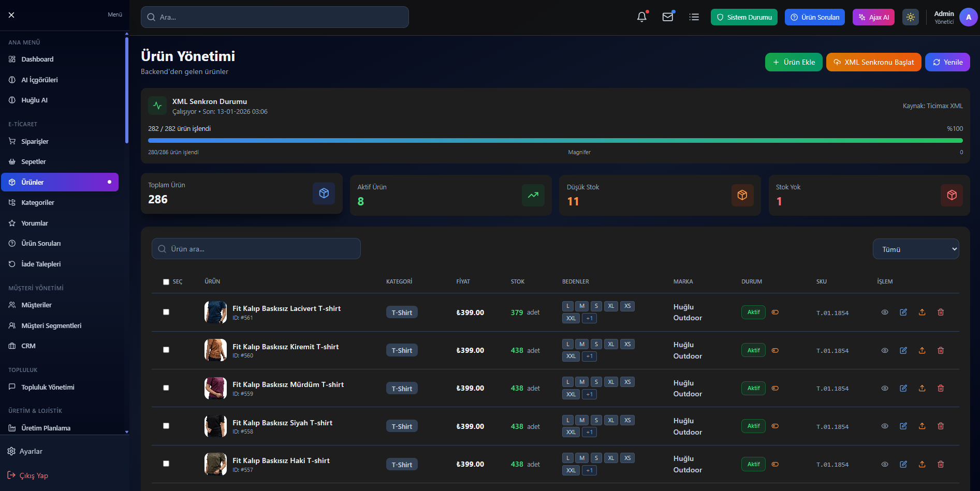This screenshot has width=980, height=491.
Task: Delete the Kiremit T-shirt product
Action: pos(941,350)
